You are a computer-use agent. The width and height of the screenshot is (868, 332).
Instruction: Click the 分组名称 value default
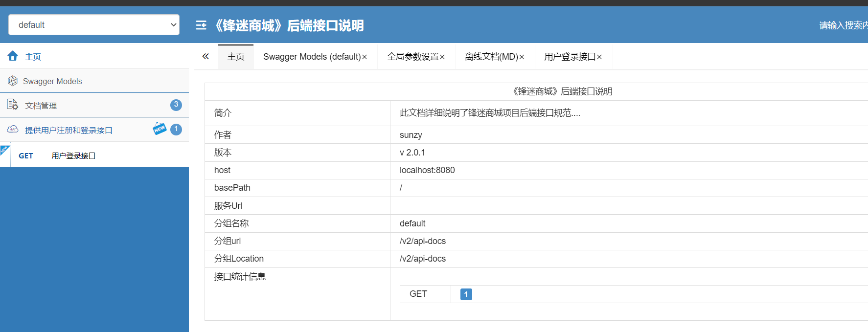(x=412, y=223)
